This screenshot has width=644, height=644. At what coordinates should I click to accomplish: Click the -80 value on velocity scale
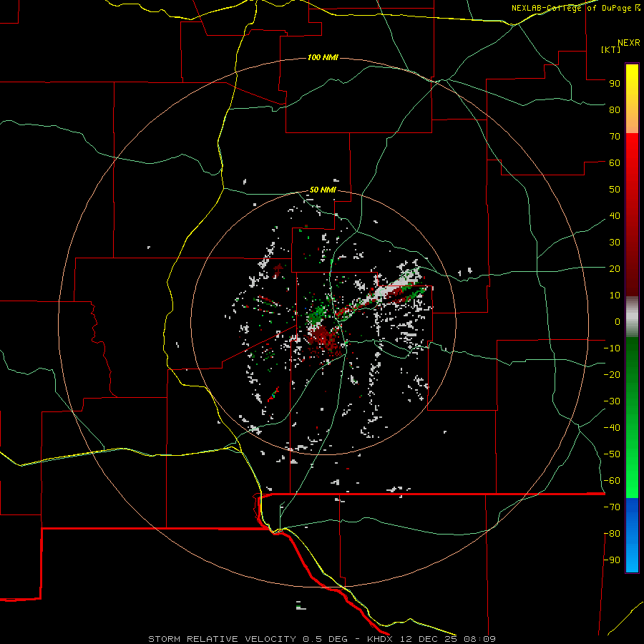pyautogui.click(x=612, y=534)
